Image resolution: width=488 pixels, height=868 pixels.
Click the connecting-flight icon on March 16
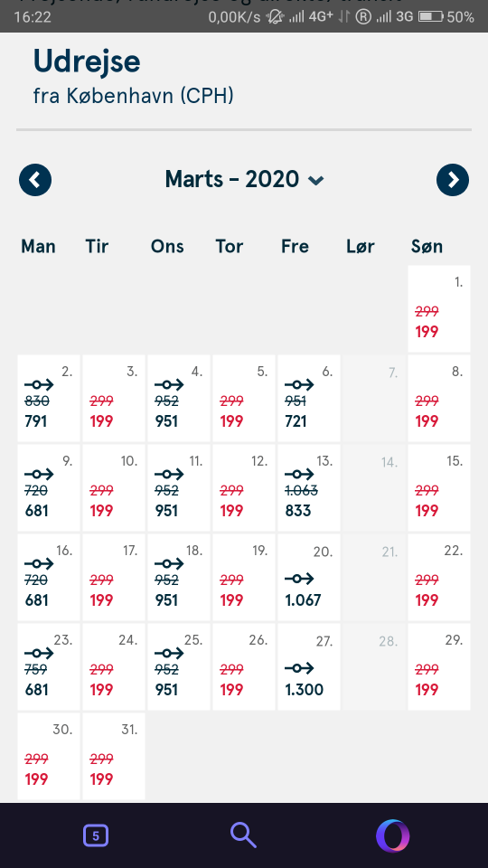tap(39, 563)
